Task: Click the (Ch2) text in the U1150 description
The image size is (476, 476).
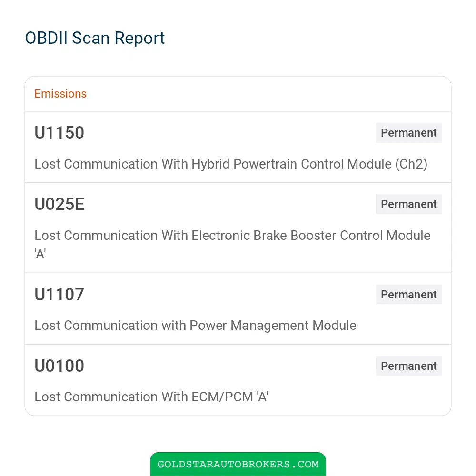Action: coord(411,164)
